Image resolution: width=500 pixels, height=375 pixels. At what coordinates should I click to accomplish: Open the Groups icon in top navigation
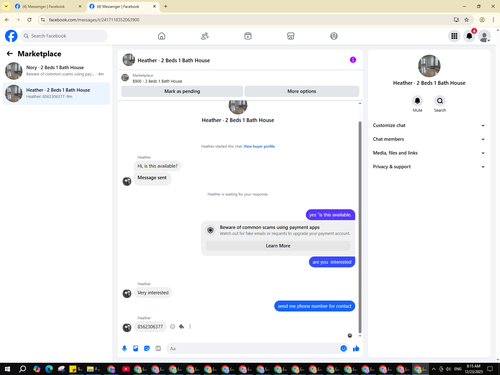click(x=334, y=36)
